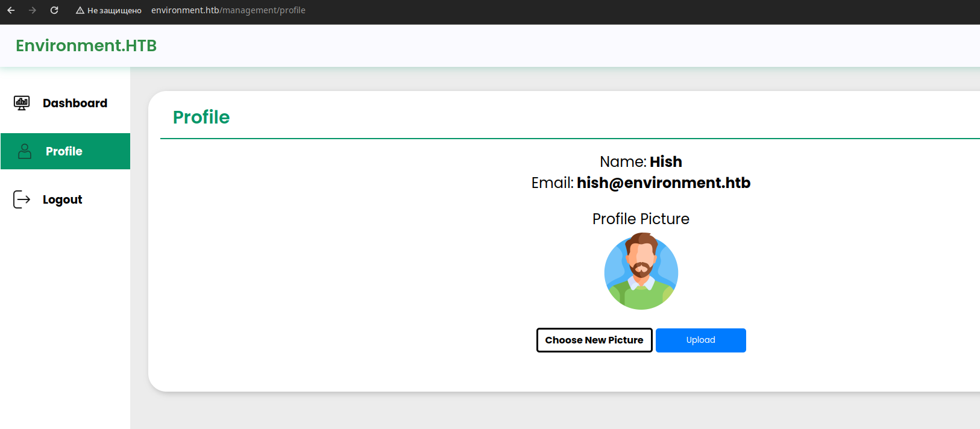Click the Profile Picture label
This screenshot has width=980, height=429.
(x=641, y=219)
